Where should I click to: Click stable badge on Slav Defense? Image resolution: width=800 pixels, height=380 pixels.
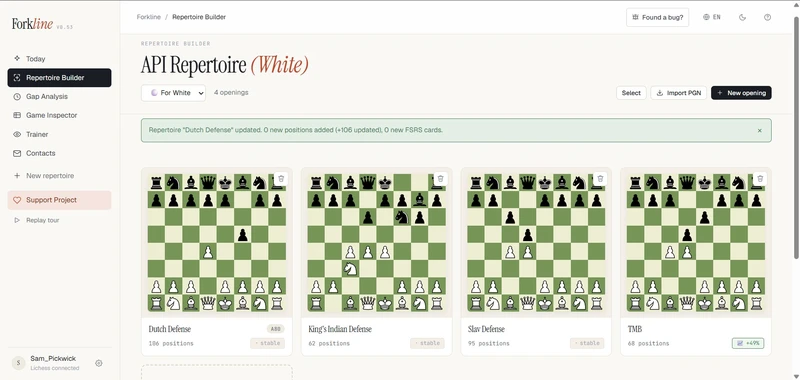pos(587,343)
